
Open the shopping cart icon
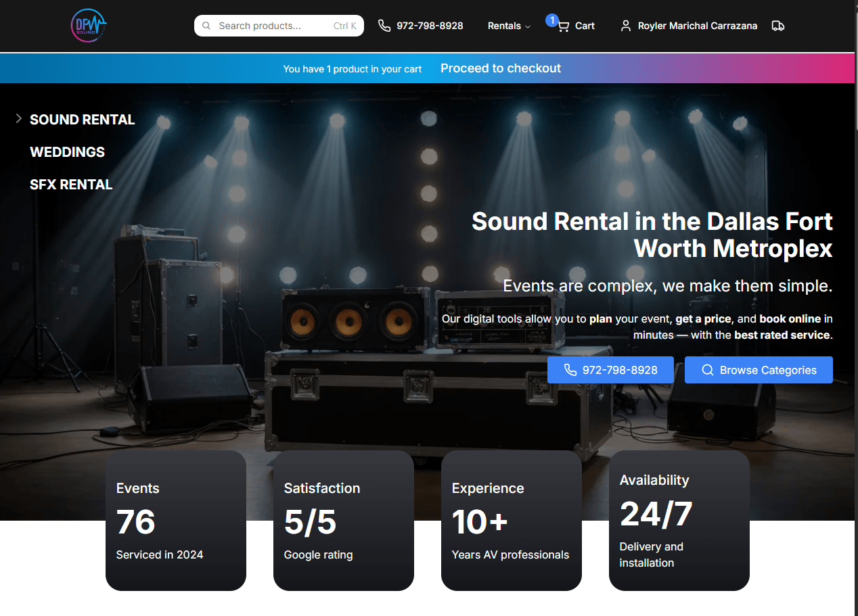click(x=564, y=26)
